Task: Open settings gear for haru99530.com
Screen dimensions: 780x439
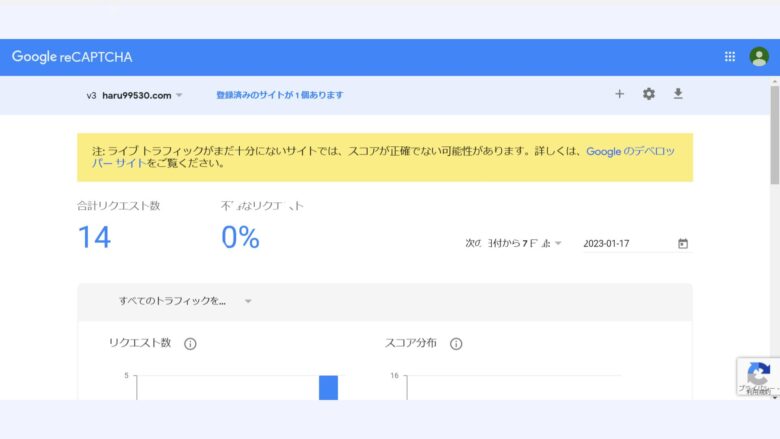Action: [649, 94]
